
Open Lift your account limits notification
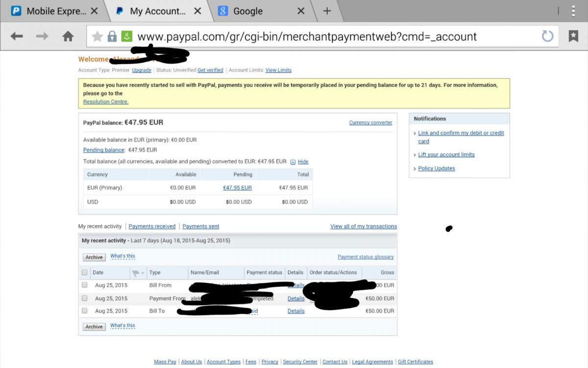[446, 155]
